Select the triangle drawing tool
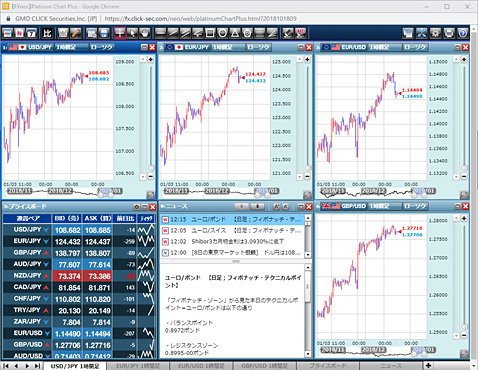 click(x=235, y=33)
